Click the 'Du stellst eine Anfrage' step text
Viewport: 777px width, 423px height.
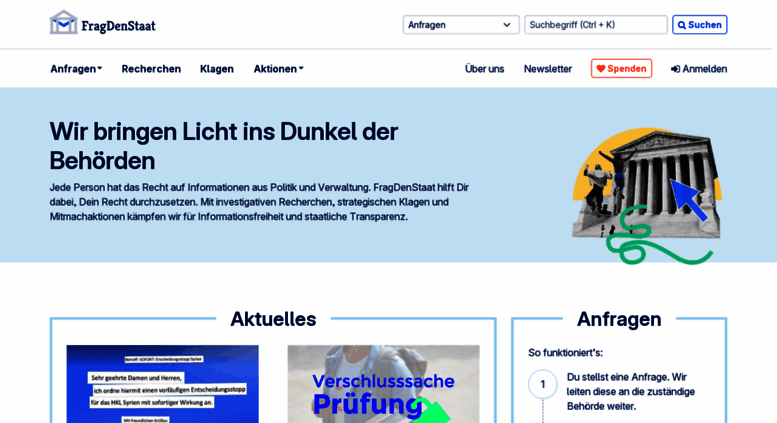click(631, 391)
